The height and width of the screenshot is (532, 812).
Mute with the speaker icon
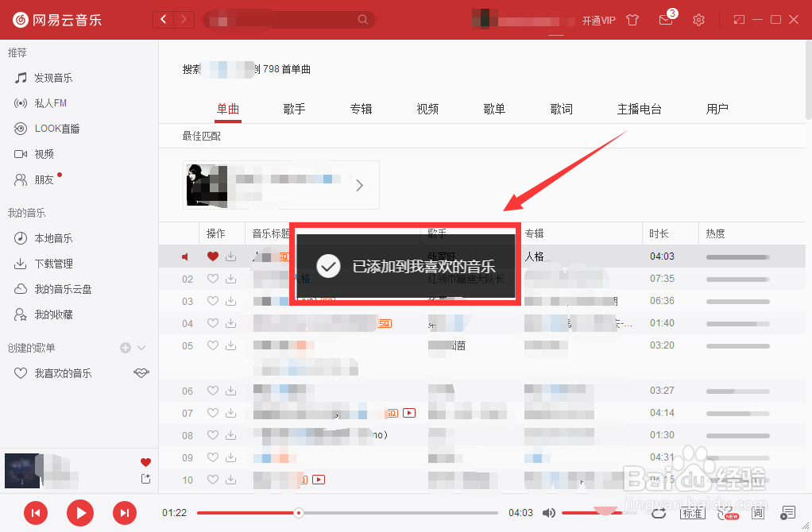click(549, 513)
